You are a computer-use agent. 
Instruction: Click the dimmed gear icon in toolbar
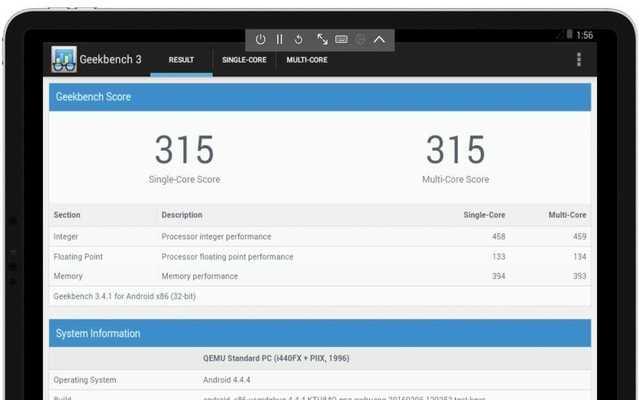(361, 39)
